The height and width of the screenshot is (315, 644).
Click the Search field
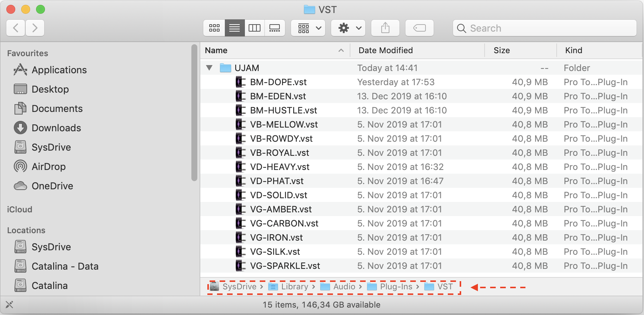pyautogui.click(x=544, y=28)
